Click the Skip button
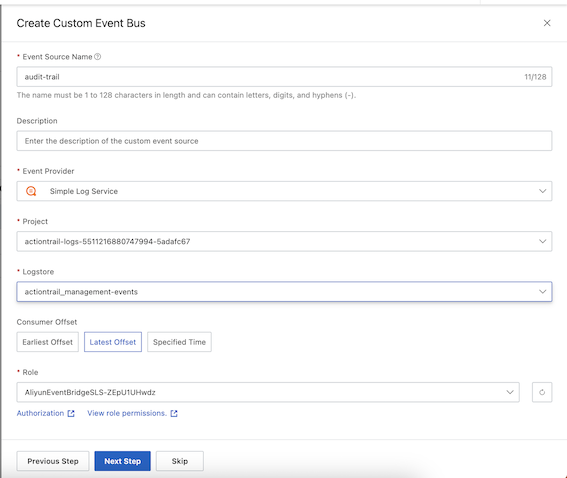 click(x=180, y=461)
